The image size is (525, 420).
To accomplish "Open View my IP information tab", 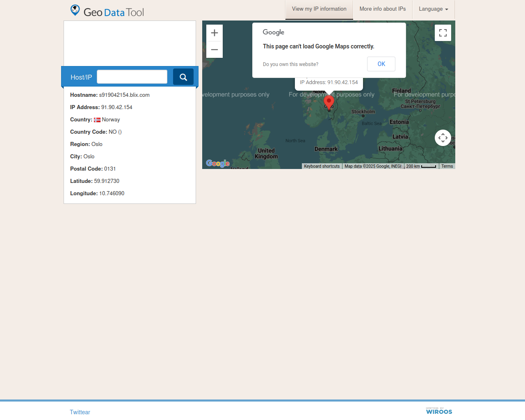I will coord(319,9).
